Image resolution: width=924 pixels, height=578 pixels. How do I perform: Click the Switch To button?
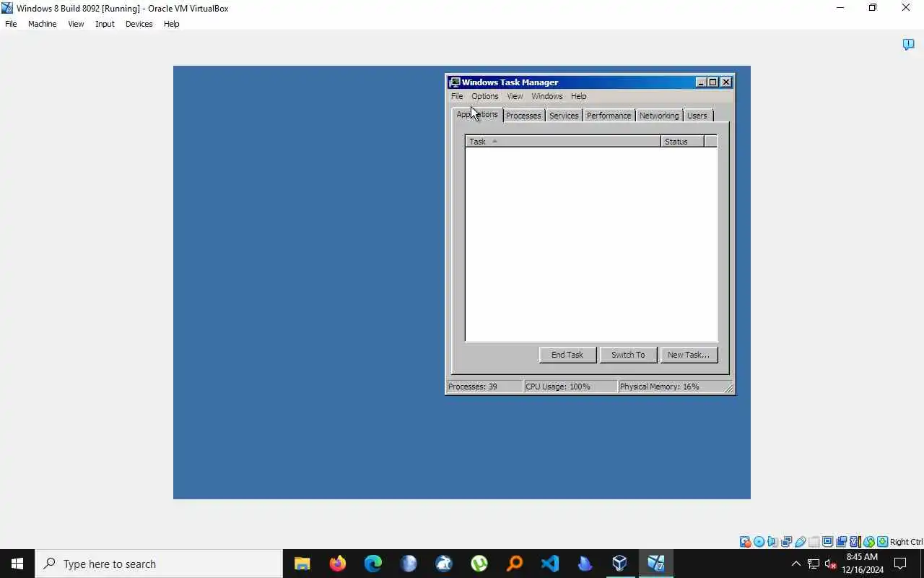point(628,355)
